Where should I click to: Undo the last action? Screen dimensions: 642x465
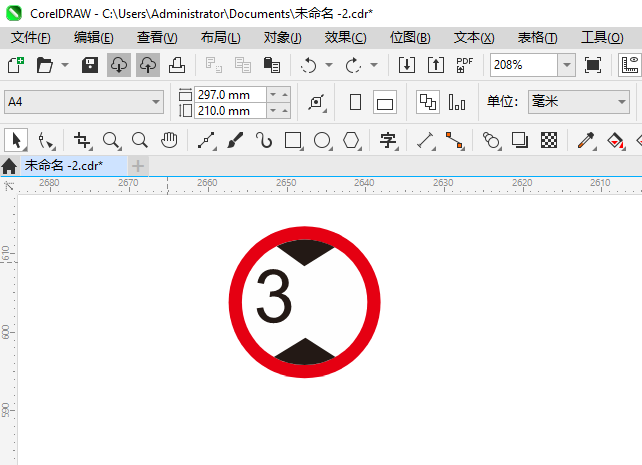309,65
